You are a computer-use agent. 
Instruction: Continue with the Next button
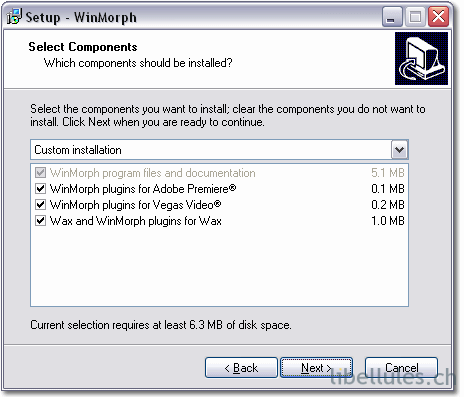click(x=316, y=368)
